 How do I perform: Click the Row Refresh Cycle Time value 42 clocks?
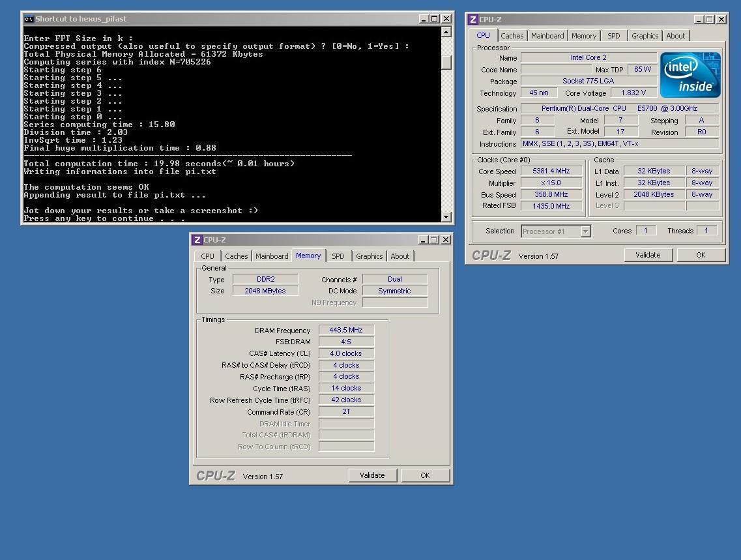point(346,400)
